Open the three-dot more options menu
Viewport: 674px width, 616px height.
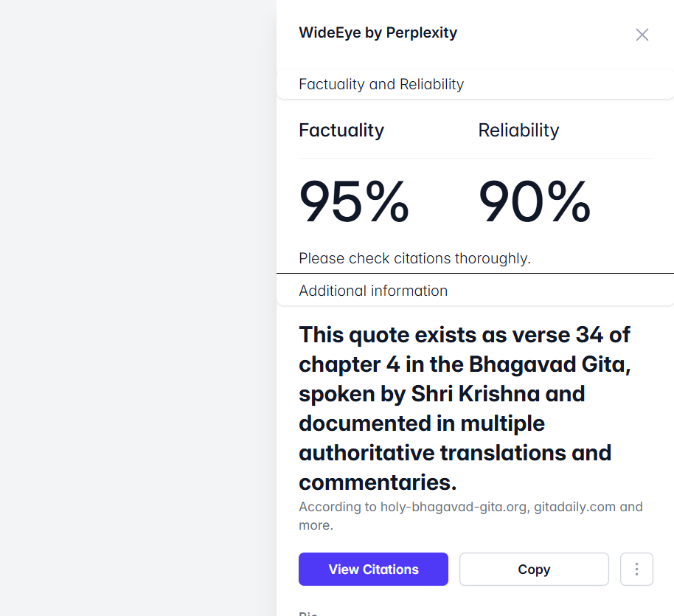pos(636,570)
